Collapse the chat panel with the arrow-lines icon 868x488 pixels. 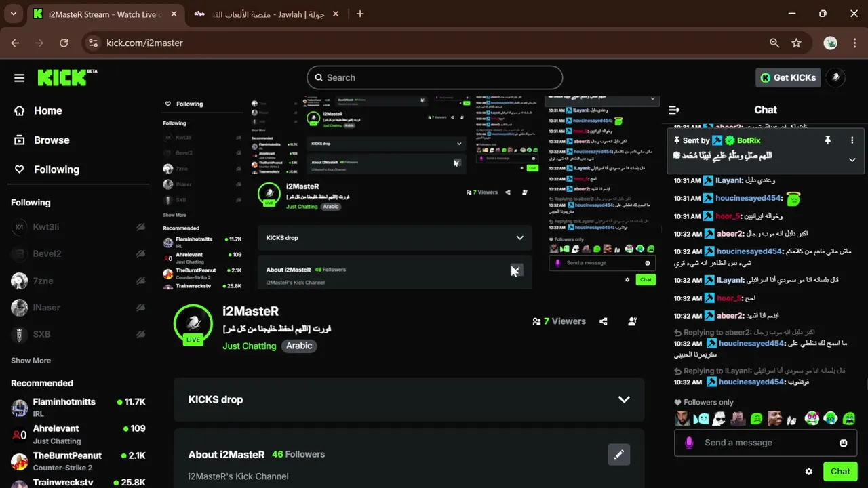coord(674,110)
